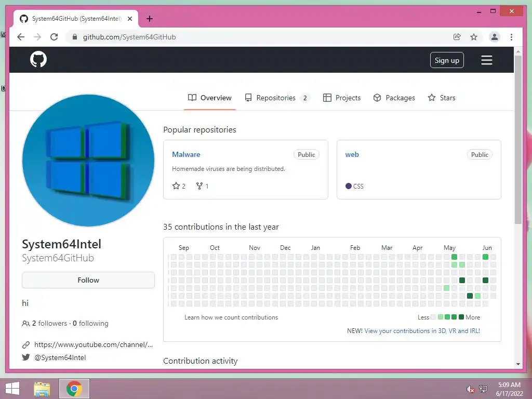Click the share this page icon
This screenshot has width=532, height=399.
(x=457, y=37)
